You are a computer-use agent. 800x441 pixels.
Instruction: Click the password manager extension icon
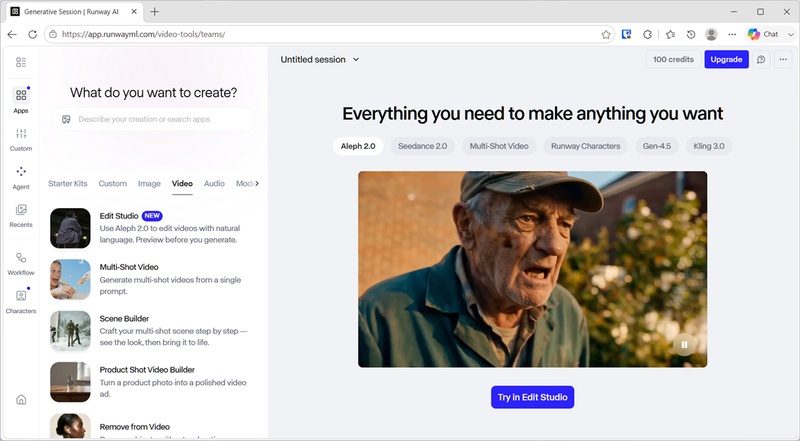coord(627,34)
